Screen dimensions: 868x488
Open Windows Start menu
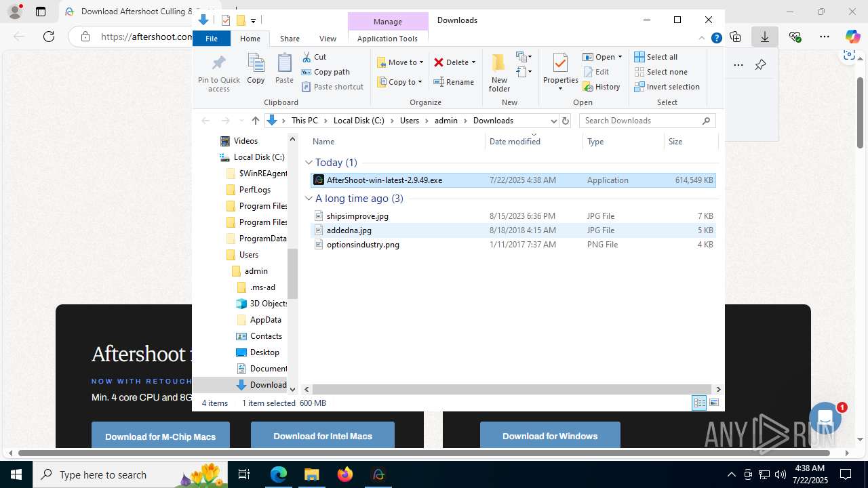click(16, 474)
